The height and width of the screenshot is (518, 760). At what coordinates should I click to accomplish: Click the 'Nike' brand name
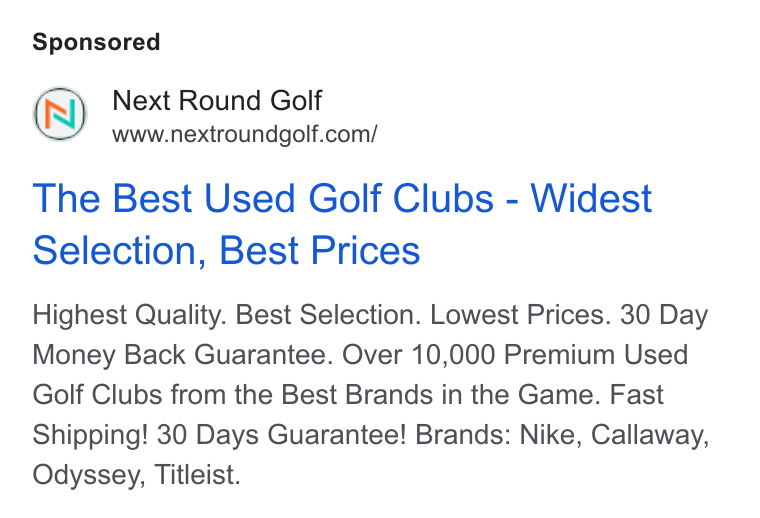tap(550, 434)
